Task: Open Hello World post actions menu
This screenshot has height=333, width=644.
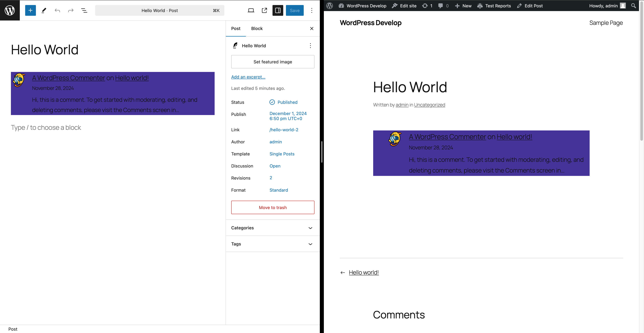Action: pyautogui.click(x=310, y=45)
